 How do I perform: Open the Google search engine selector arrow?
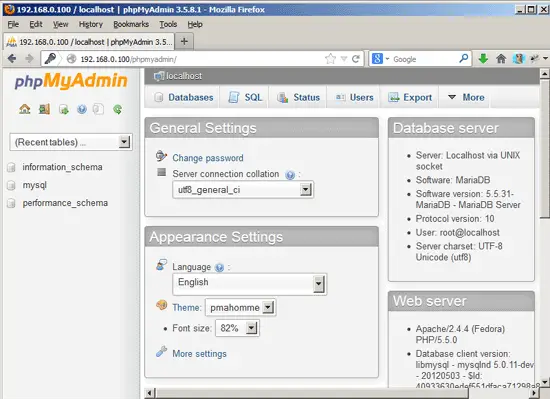click(x=387, y=59)
